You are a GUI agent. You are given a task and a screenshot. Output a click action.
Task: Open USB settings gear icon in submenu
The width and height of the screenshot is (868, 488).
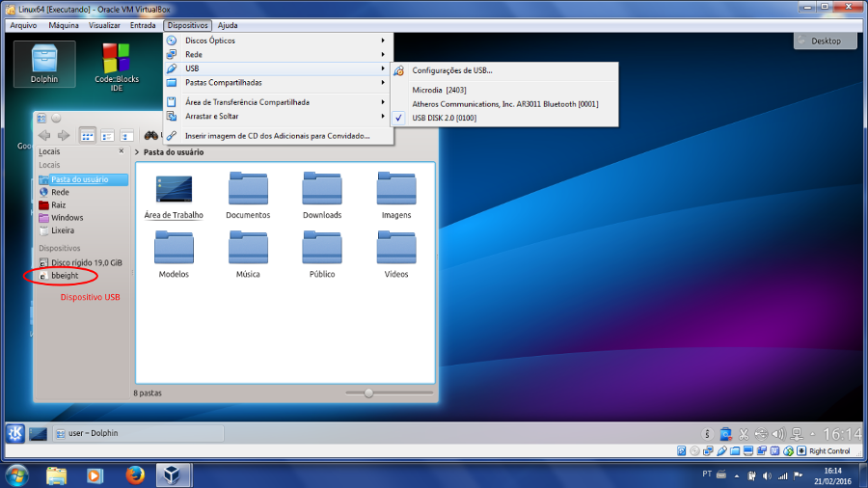click(398, 70)
